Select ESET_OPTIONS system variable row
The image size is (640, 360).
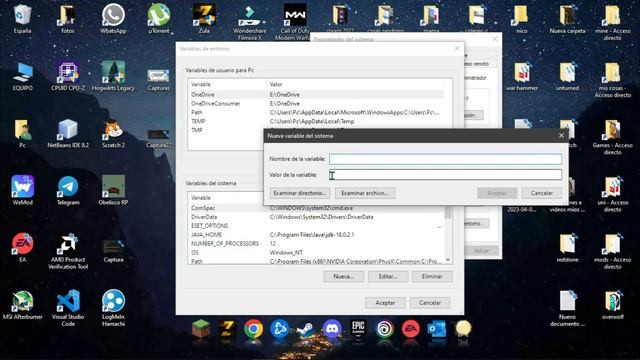pos(316,226)
